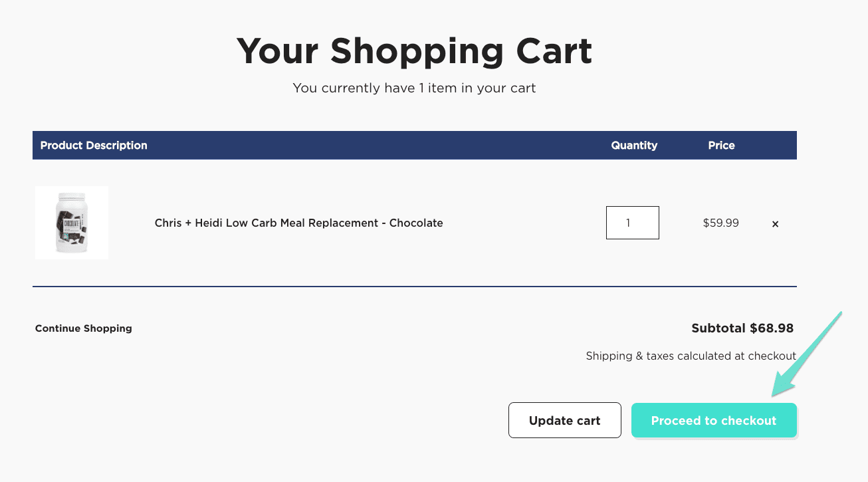Click the Continue Shopping link
The width and height of the screenshot is (868, 482).
pyautogui.click(x=83, y=328)
